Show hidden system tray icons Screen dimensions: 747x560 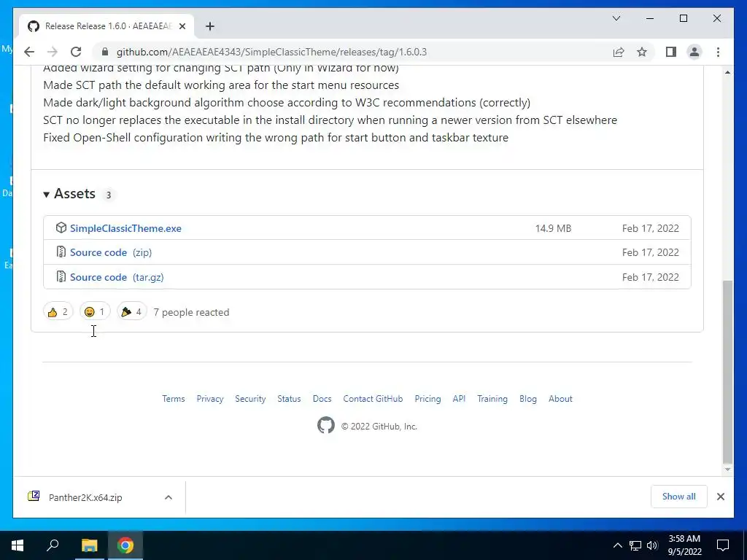[617, 545]
